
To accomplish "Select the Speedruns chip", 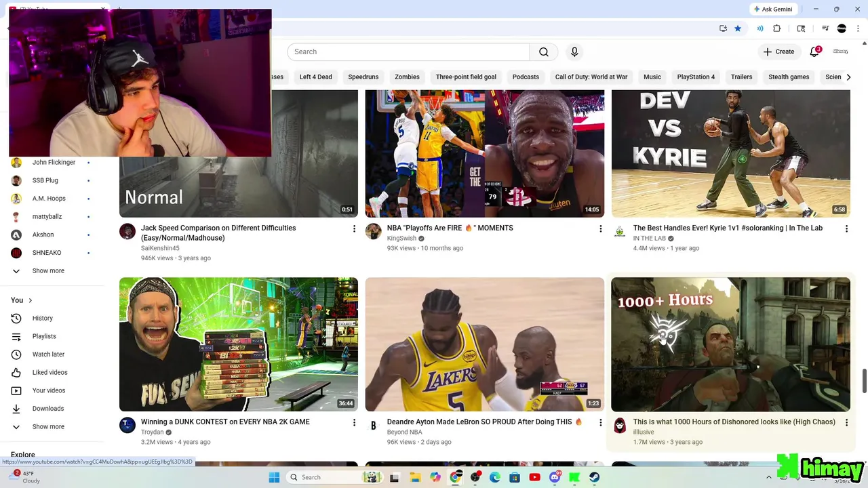I will point(363,77).
